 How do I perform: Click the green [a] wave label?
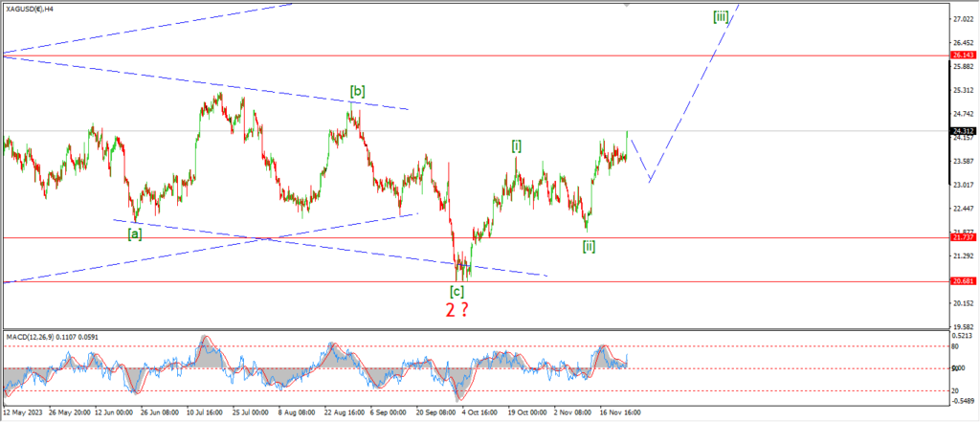pyautogui.click(x=135, y=233)
